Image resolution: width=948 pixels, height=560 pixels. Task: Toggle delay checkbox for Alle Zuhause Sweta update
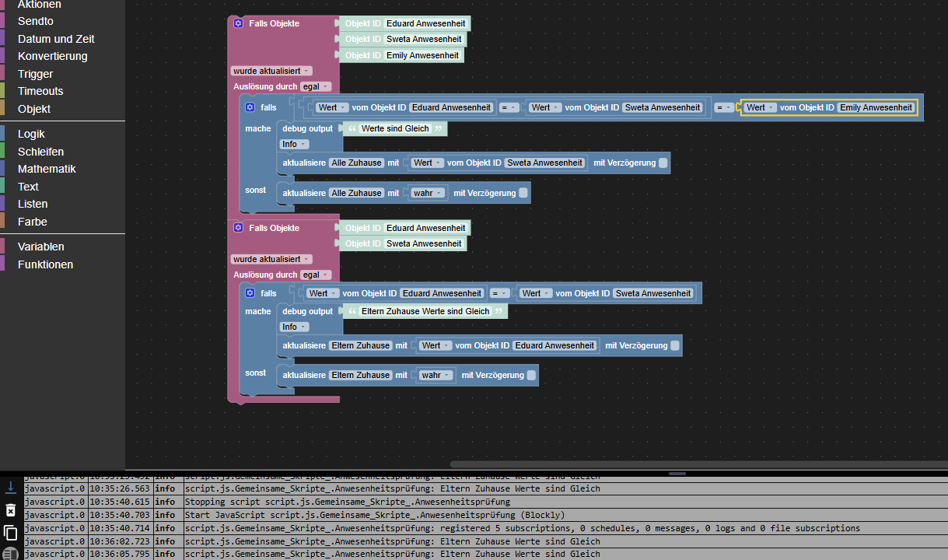click(663, 163)
